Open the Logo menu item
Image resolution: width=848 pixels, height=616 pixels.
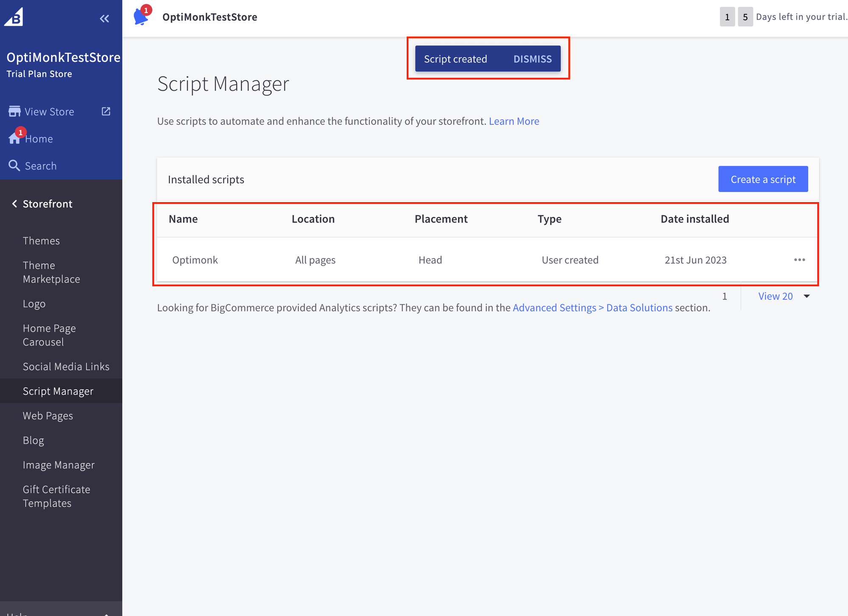[34, 304]
